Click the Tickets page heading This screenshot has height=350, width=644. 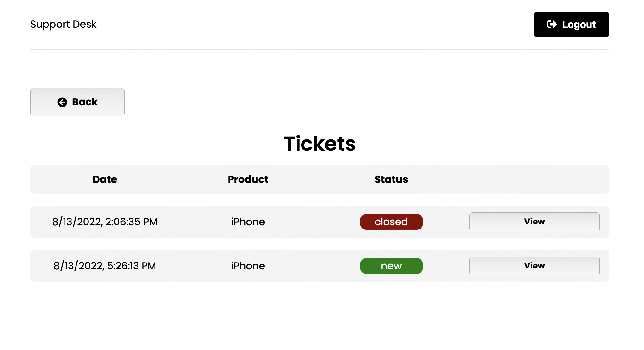pos(320,144)
